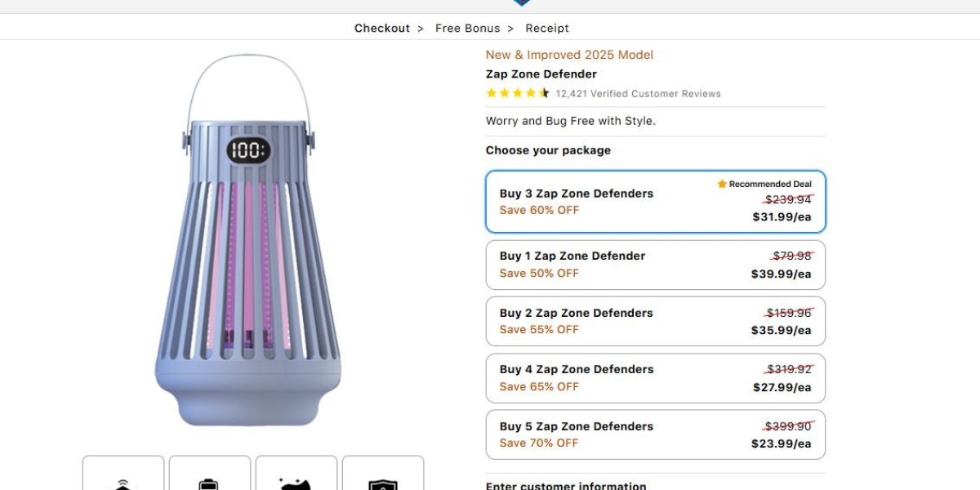Viewport: 980px width, 490px height.
Task: Open the 12,421 Verified Customer Reviews link
Action: pyautogui.click(x=639, y=94)
